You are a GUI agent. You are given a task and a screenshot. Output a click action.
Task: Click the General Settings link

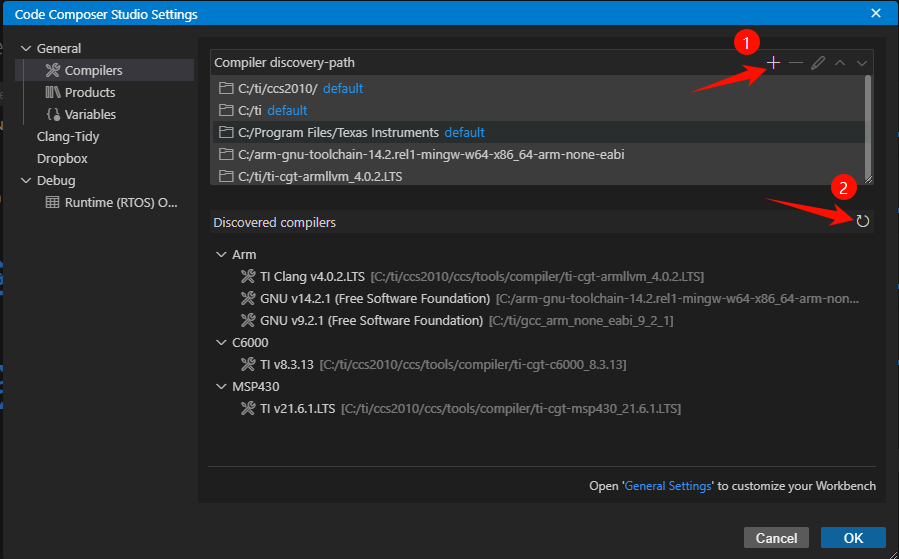point(668,486)
